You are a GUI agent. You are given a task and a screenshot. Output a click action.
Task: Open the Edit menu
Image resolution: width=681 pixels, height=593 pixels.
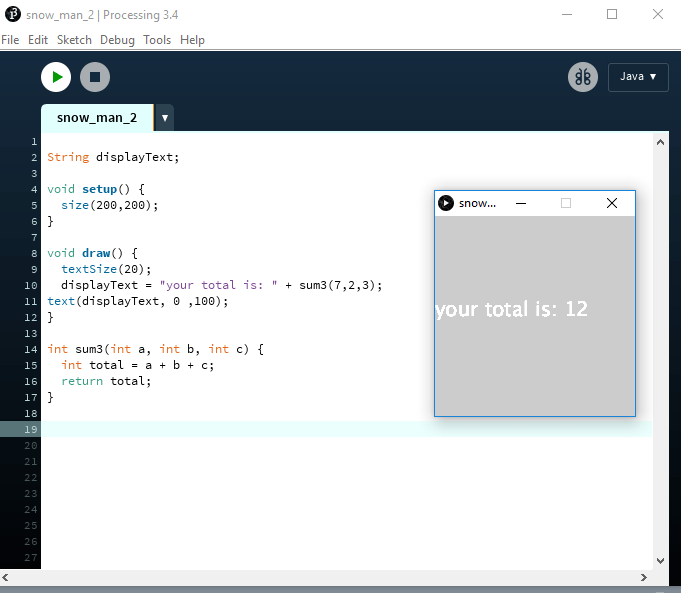pyautogui.click(x=38, y=40)
